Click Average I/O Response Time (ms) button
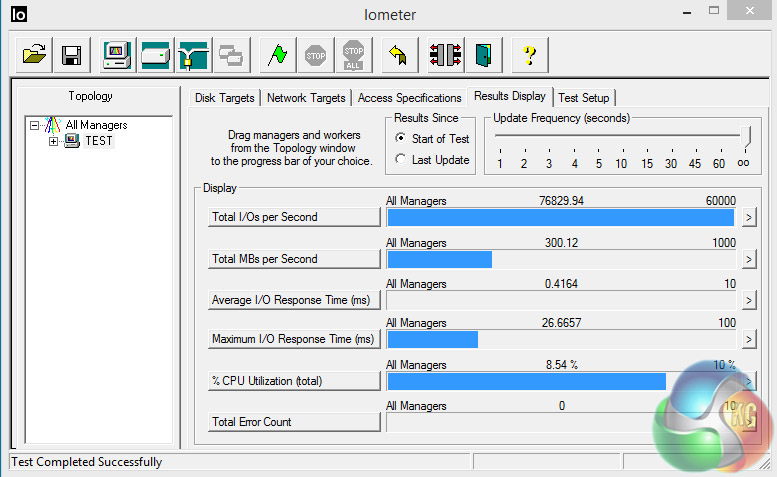The height and width of the screenshot is (477, 777). pos(294,300)
